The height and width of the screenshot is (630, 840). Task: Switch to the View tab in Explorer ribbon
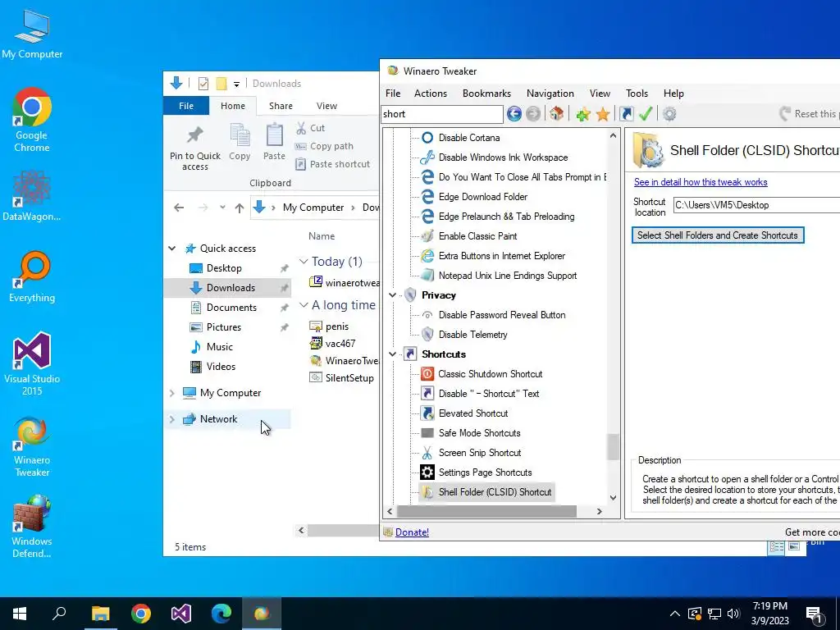pos(326,106)
